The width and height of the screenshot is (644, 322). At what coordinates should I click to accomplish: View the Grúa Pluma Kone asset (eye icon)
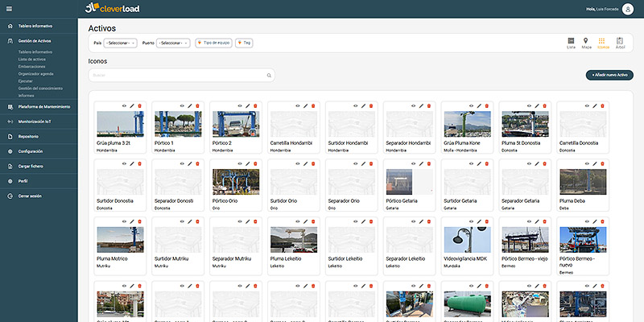471,106
